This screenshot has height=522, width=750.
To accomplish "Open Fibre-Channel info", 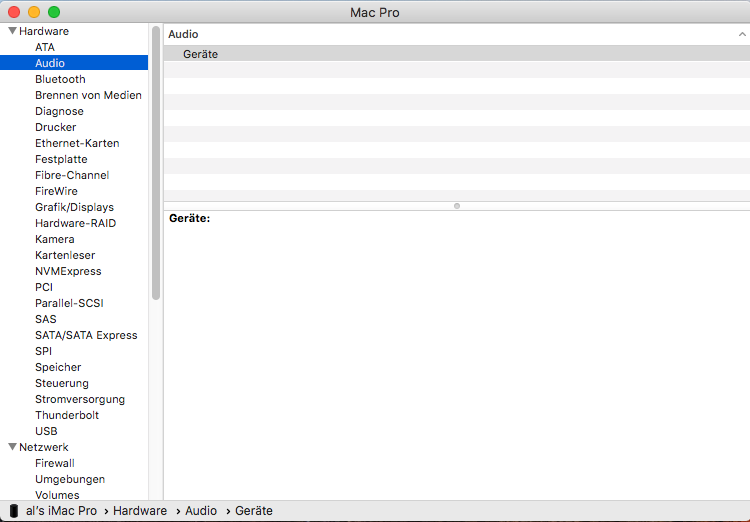I will (x=72, y=175).
